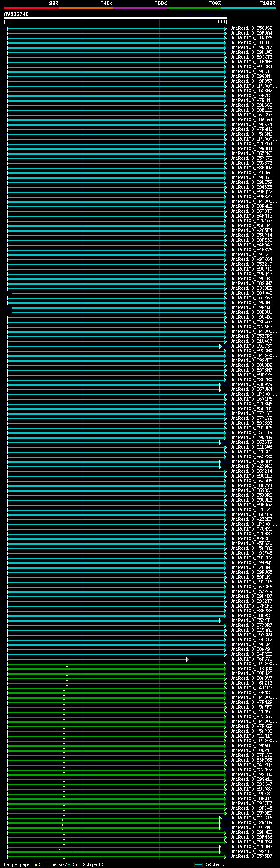Select hit label UniRef100_Q9LSG3
Viewport: 280px width, 868px height.
click(x=251, y=105)
